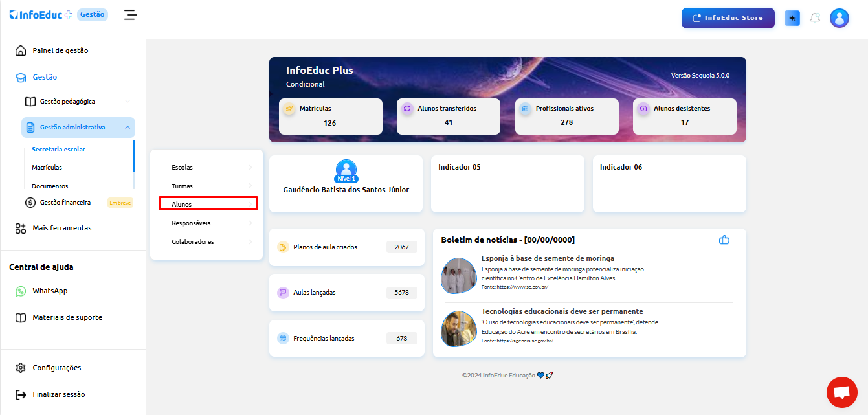Click the Matrículas card icon
Image resolution: width=868 pixels, height=415 pixels.
tap(289, 109)
